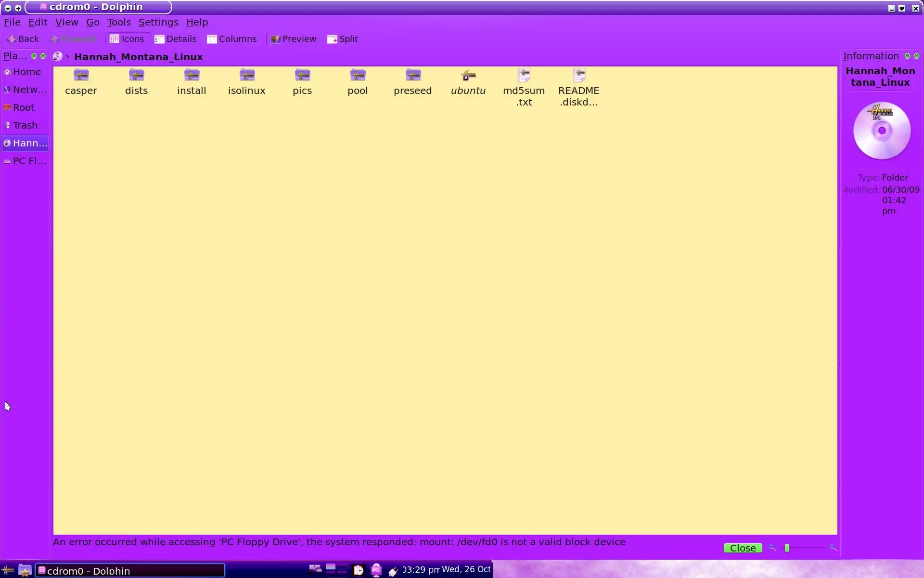Click the zoom in magnifier icon

point(833,548)
